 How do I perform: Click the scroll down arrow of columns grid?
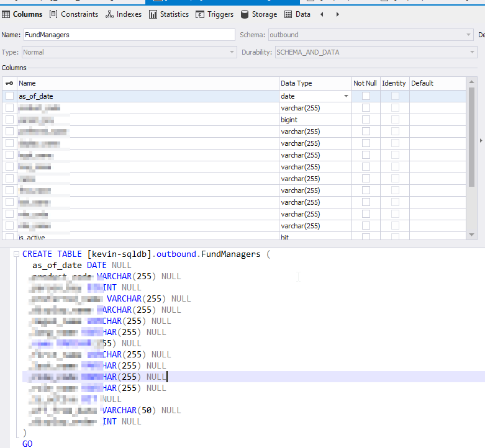pyautogui.click(x=471, y=235)
